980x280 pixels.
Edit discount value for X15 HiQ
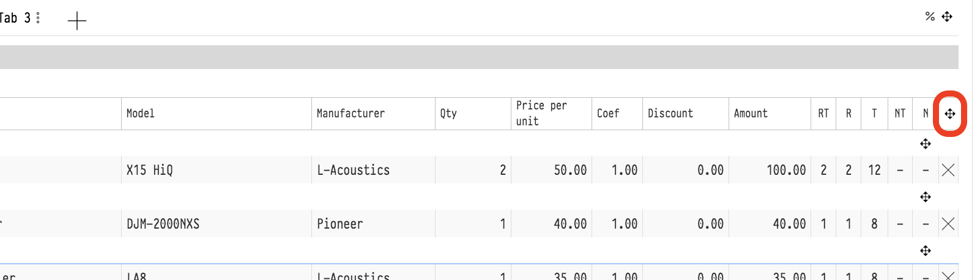coord(686,170)
